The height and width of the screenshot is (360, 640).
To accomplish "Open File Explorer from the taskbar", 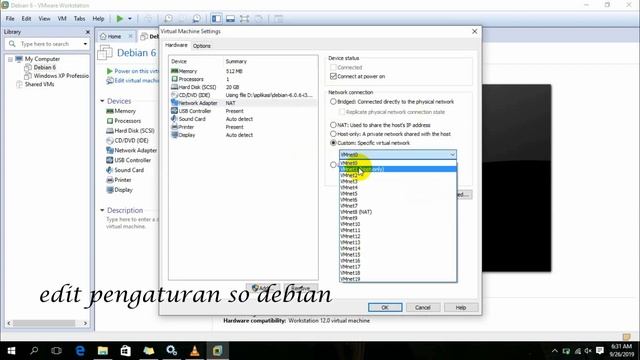I will (103, 351).
